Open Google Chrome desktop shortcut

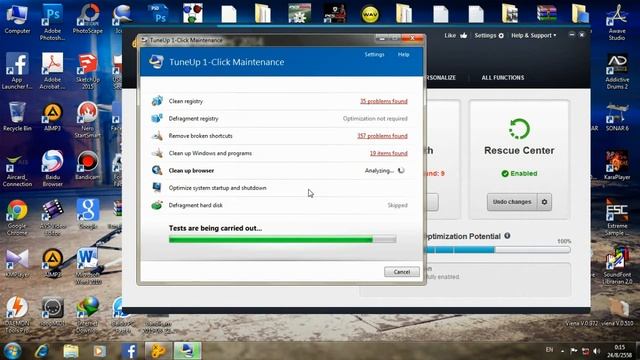pyautogui.click(x=17, y=218)
